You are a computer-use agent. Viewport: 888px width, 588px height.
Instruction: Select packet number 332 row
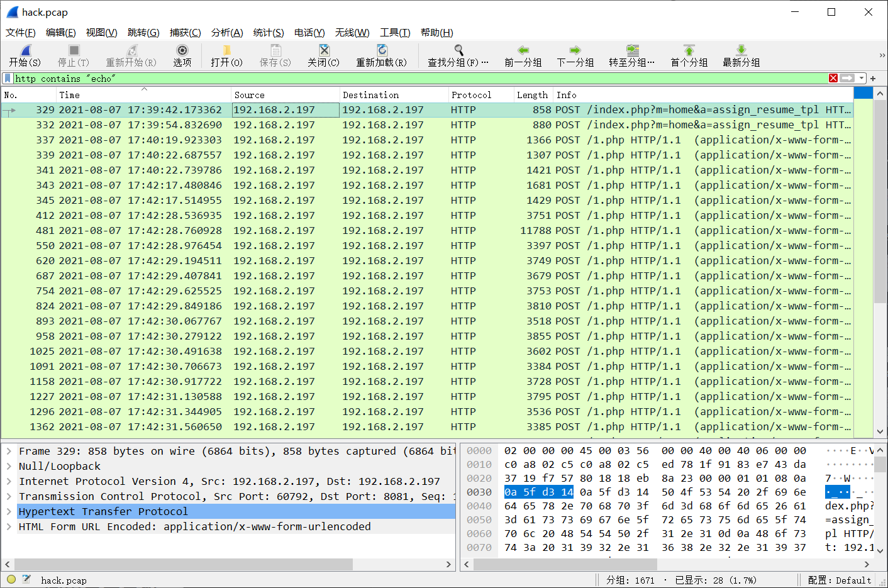click(427, 125)
